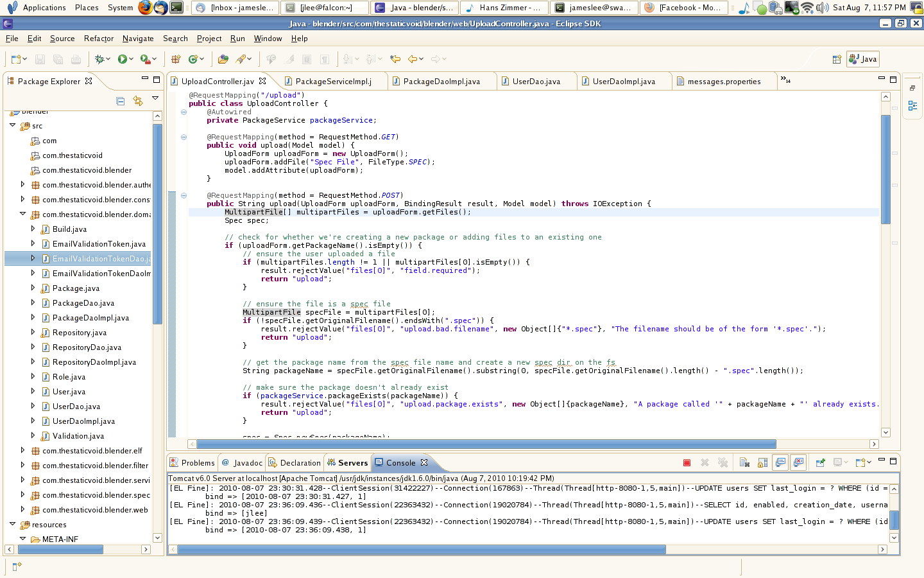This screenshot has width=924, height=578.
Task: Toggle show console when standard output changes
Action: (780, 462)
